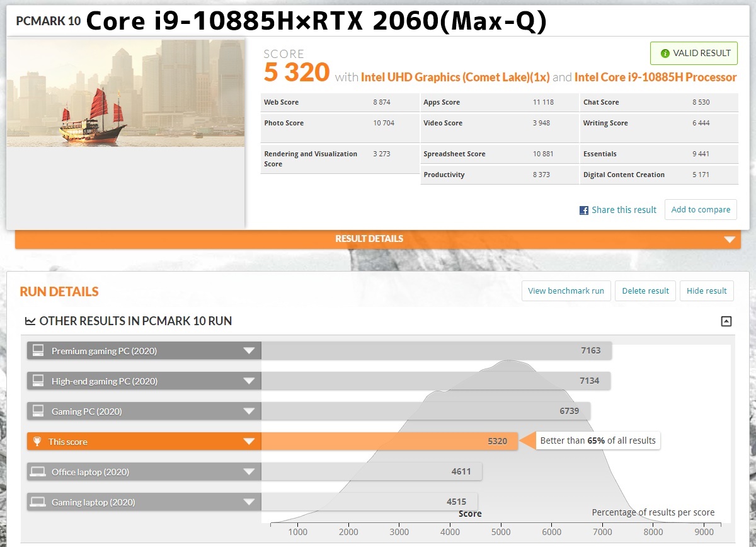The image size is (756, 547).
Task: Click the Video Score value 3 948
Action: tap(541, 124)
